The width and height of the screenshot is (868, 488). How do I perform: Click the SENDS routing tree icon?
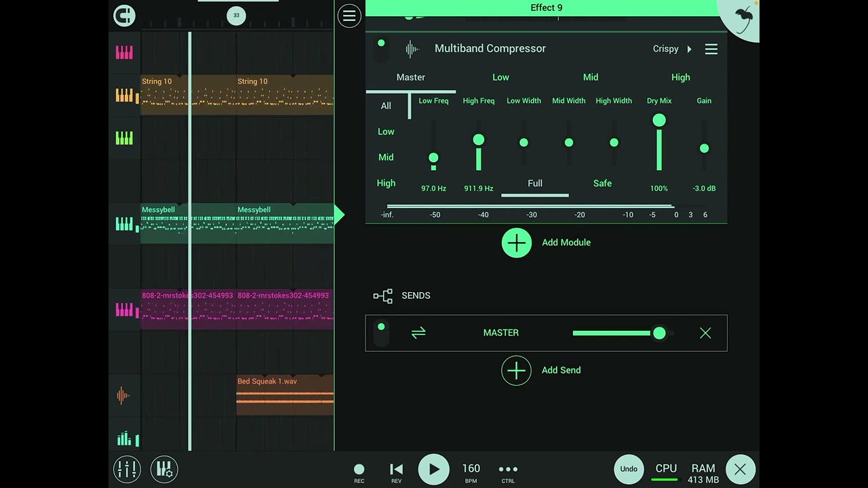(383, 296)
